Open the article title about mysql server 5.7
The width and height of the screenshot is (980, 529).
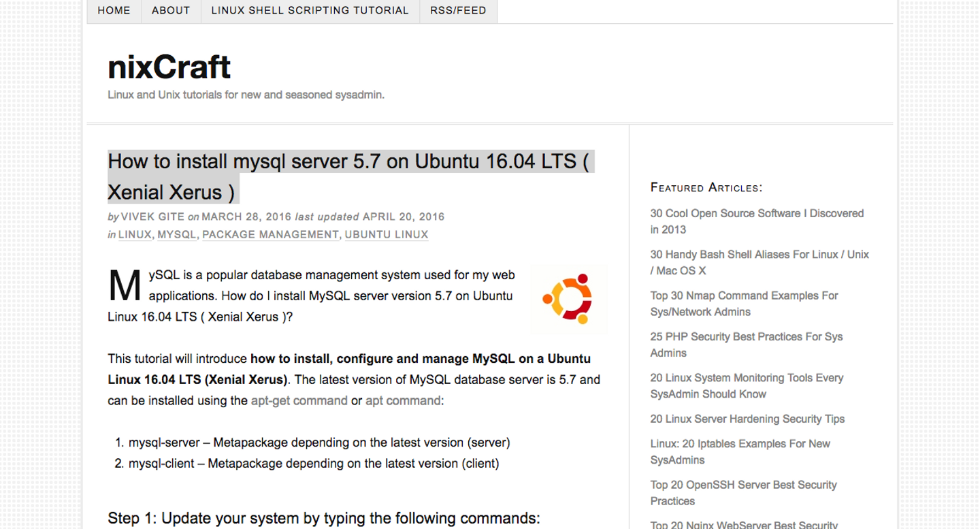pyautogui.click(x=350, y=177)
